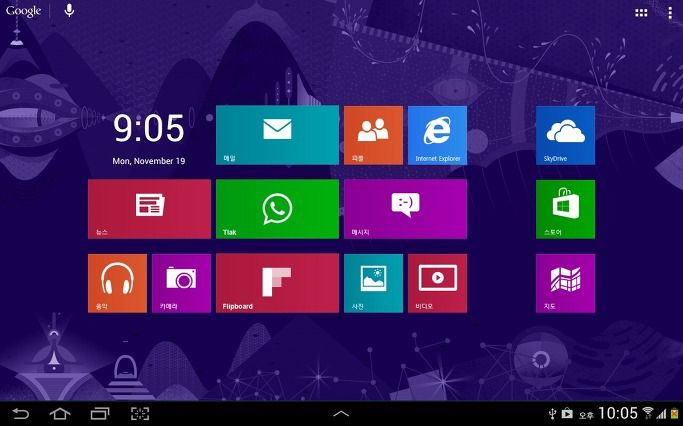Launch the Internet Explorer tile
This screenshot has width=683, height=426.
[x=437, y=135]
